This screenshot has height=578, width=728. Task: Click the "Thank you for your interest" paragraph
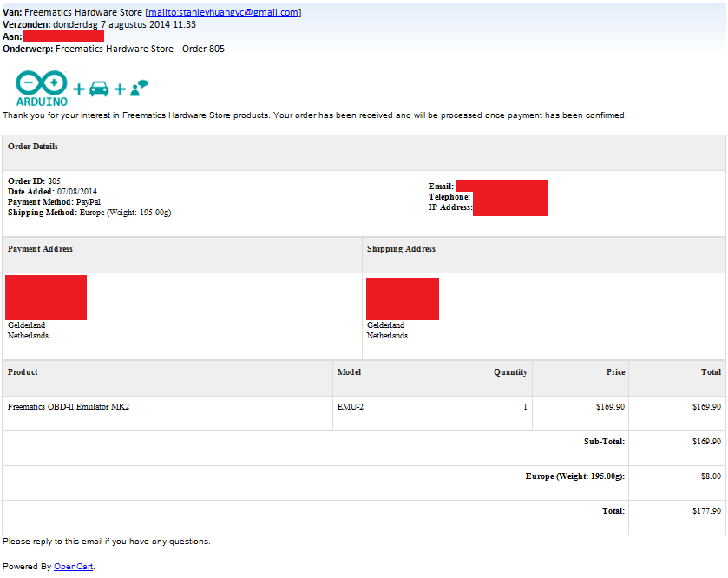point(315,115)
